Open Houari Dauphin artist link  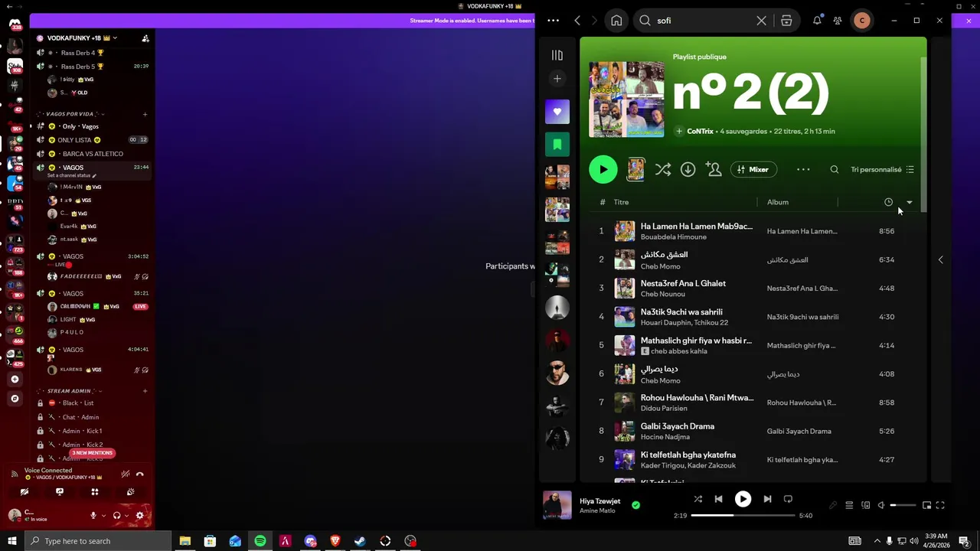(x=665, y=323)
